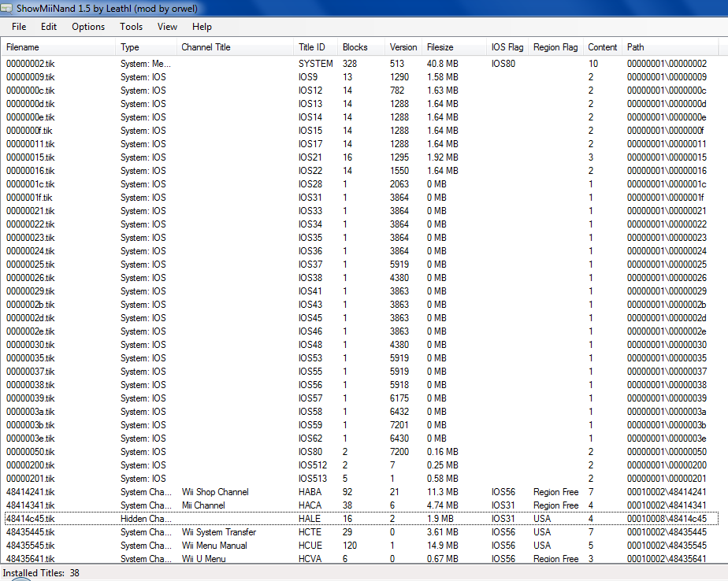The width and height of the screenshot is (728, 581).
Task: Sort by the Version column header
Action: [x=403, y=47]
